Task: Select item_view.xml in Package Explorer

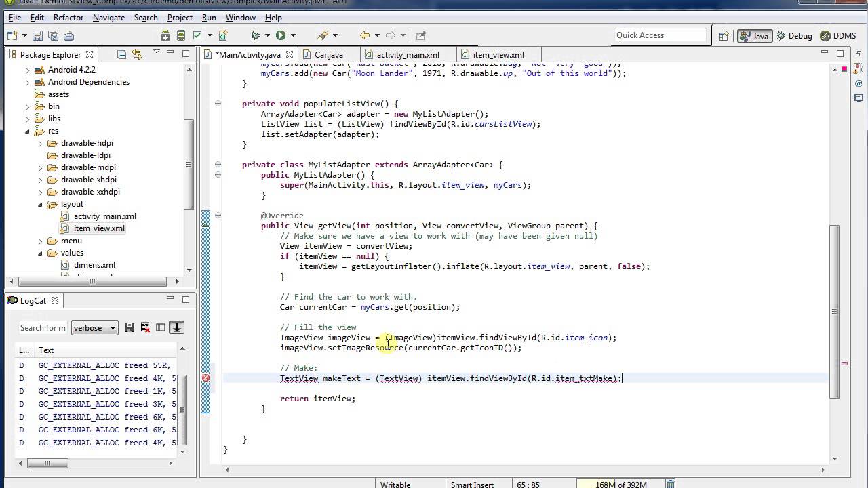Action: (x=99, y=228)
